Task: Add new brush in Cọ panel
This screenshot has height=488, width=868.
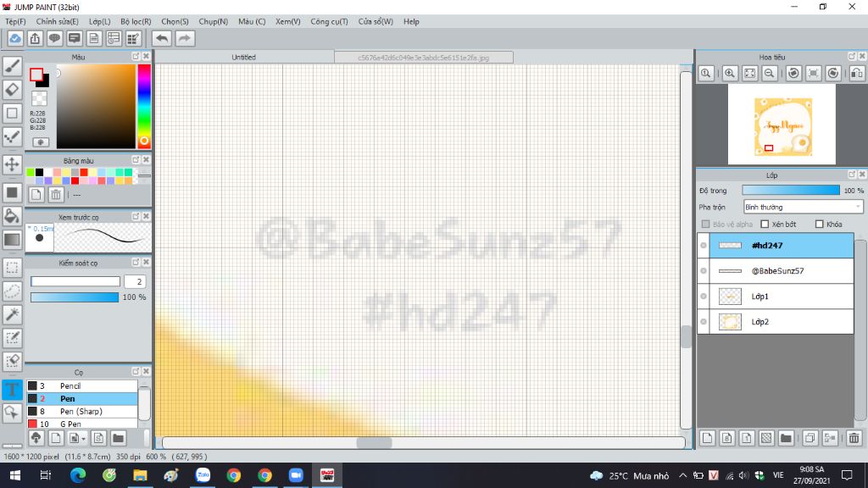Action: (56, 438)
